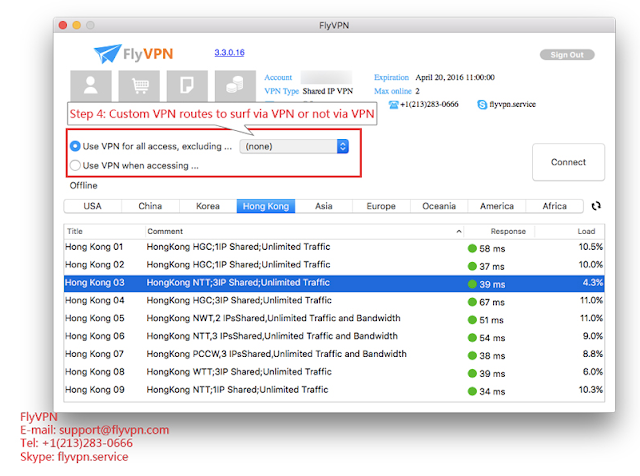Switch to the USA server tab
The height and width of the screenshot is (476, 640).
93,206
